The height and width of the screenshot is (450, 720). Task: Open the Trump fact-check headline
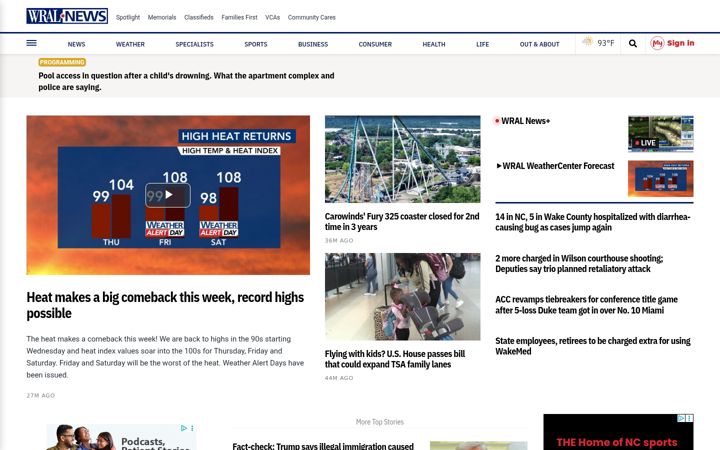coord(323,446)
